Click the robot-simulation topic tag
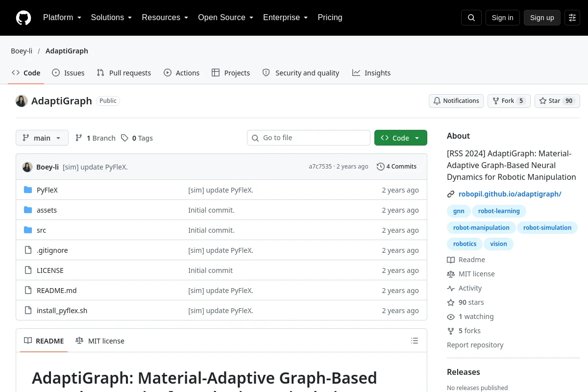588x392 pixels. coord(547,227)
